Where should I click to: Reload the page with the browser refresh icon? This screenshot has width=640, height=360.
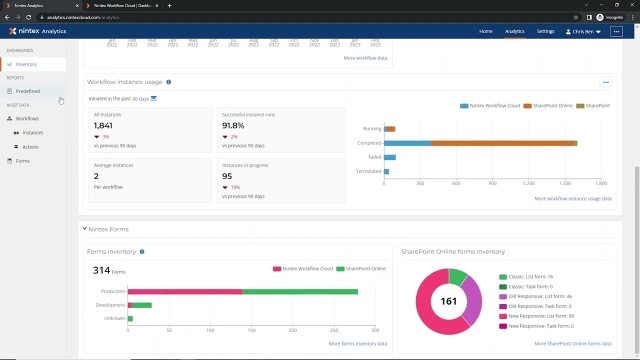tap(29, 17)
